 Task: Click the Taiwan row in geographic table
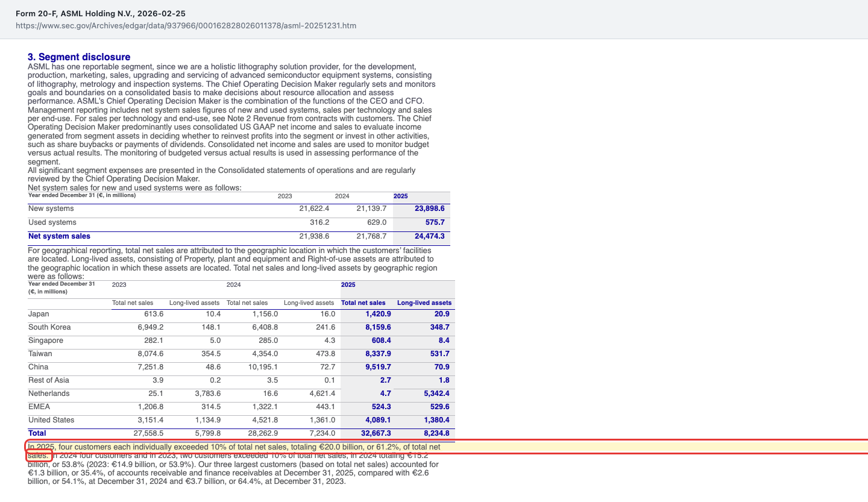click(x=241, y=354)
